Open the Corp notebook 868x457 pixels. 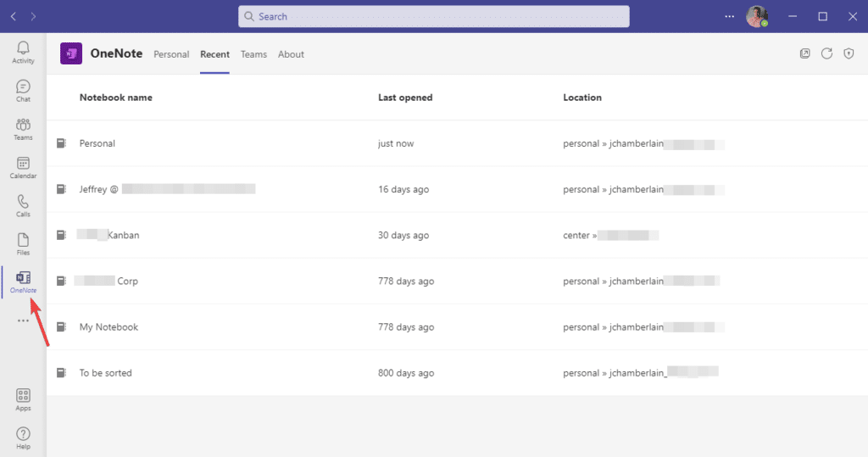pyautogui.click(x=106, y=281)
